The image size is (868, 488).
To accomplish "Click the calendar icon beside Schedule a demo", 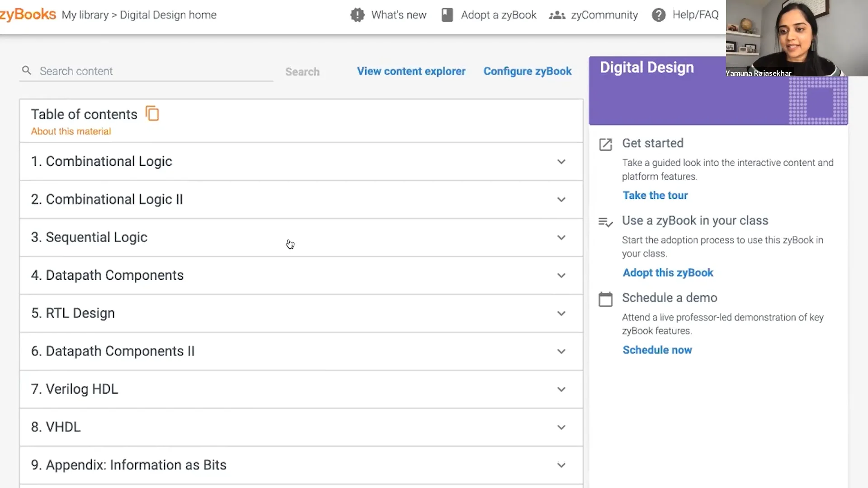I will coord(605,299).
